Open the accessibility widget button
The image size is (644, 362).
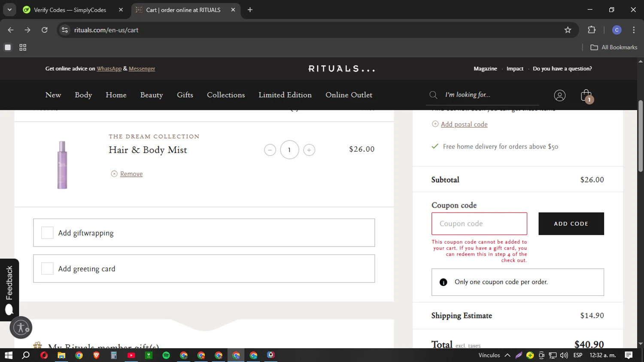click(x=21, y=328)
